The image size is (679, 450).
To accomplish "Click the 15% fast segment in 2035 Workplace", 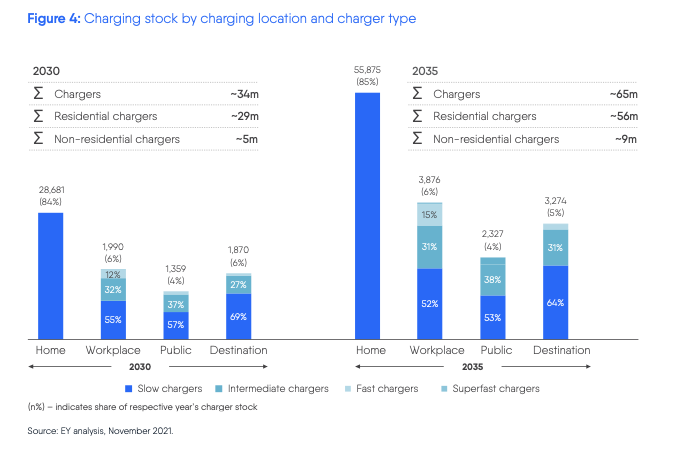I will pyautogui.click(x=430, y=214).
